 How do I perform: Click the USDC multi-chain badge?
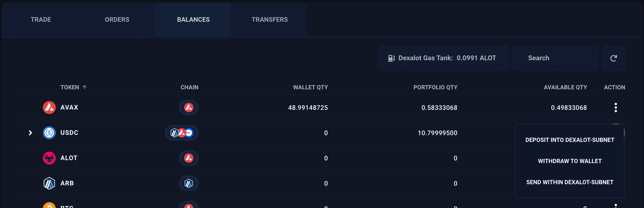[182, 133]
